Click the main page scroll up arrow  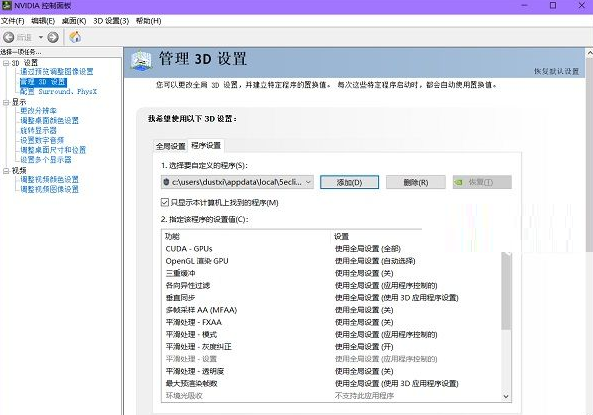(x=589, y=53)
